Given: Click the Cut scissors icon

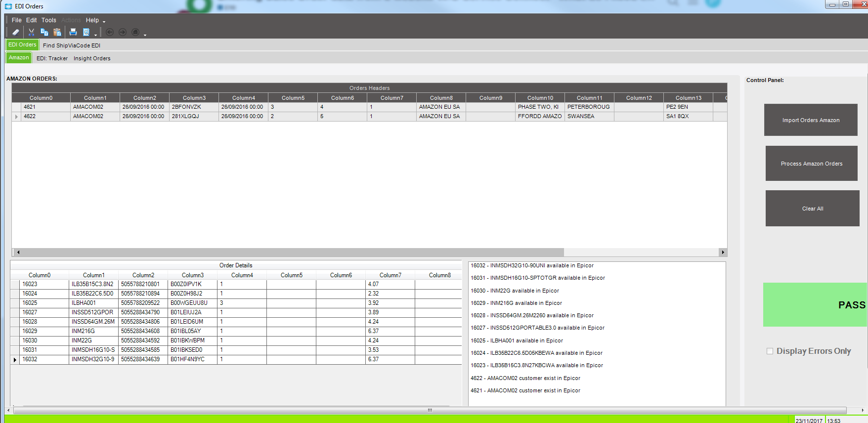Looking at the screenshot, I should tap(31, 32).
